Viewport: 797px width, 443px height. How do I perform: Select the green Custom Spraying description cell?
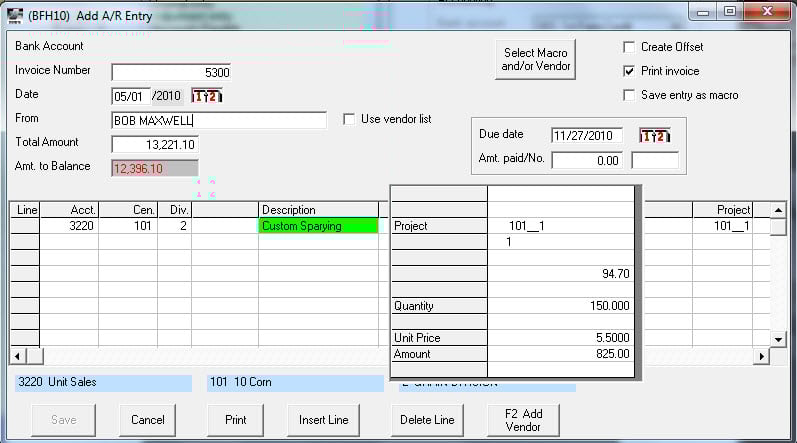[317, 226]
